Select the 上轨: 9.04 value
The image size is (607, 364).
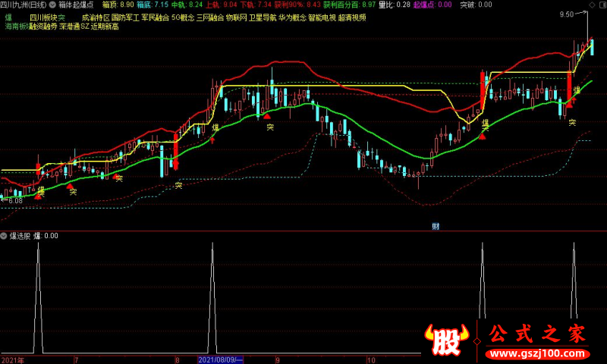[222, 5]
